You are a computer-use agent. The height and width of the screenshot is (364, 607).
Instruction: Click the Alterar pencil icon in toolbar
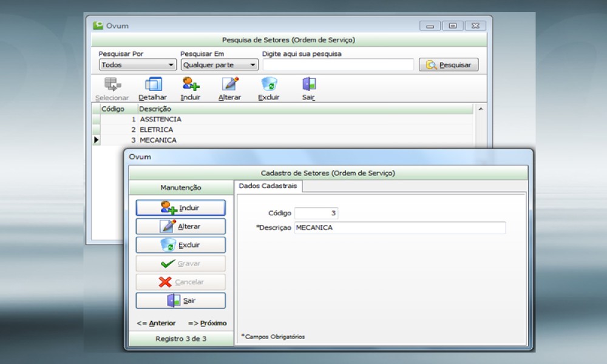pyautogui.click(x=229, y=84)
